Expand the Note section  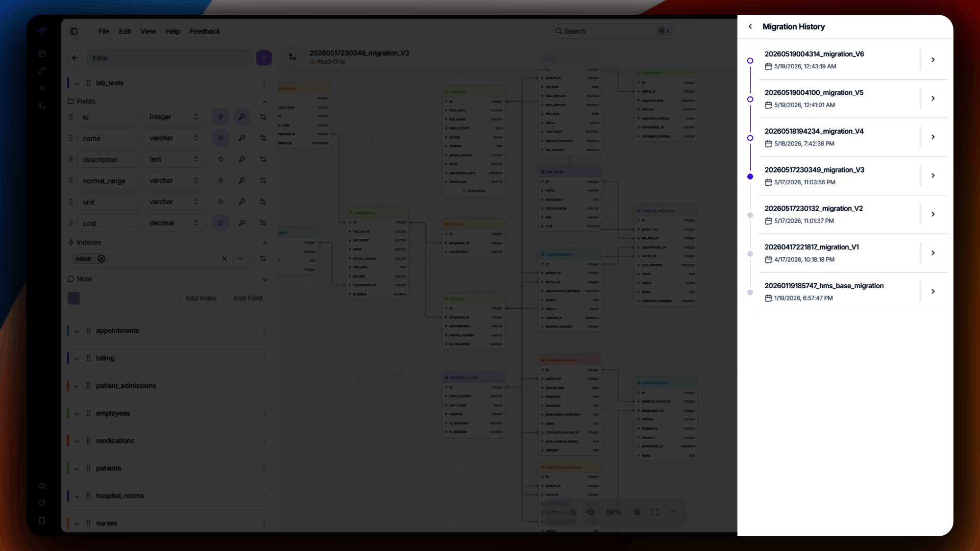click(265, 280)
